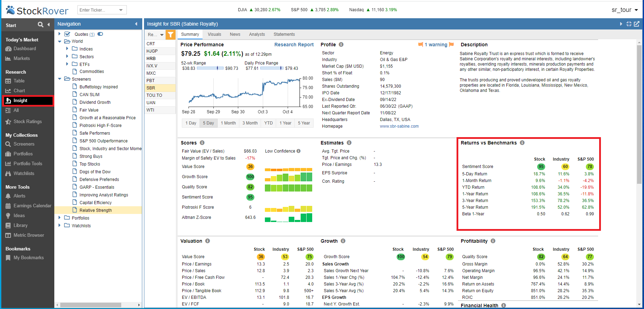
Task: Open My Bookmarks
Action: (x=28, y=258)
